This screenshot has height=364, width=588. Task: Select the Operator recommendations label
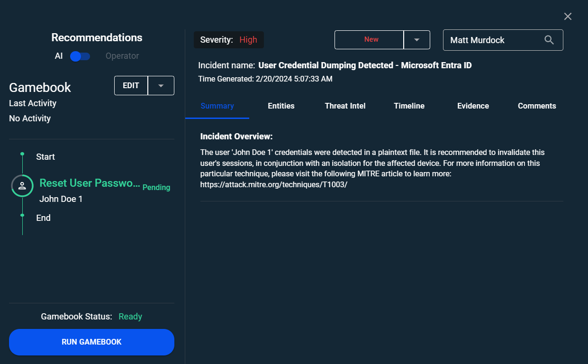pyautogui.click(x=122, y=56)
